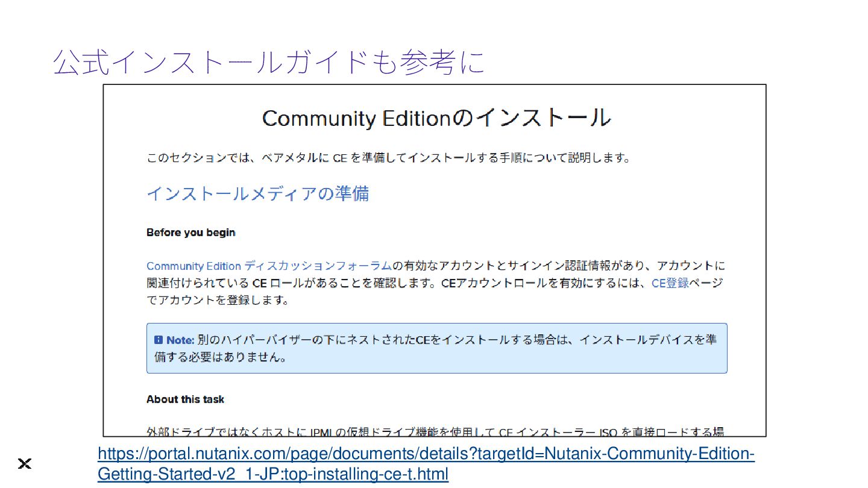Open the CE登録 page link
The height and width of the screenshot is (488, 868).
tap(670, 283)
